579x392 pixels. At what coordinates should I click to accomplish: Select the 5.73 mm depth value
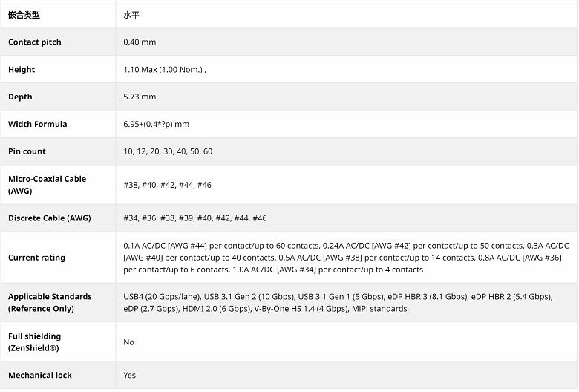140,97
